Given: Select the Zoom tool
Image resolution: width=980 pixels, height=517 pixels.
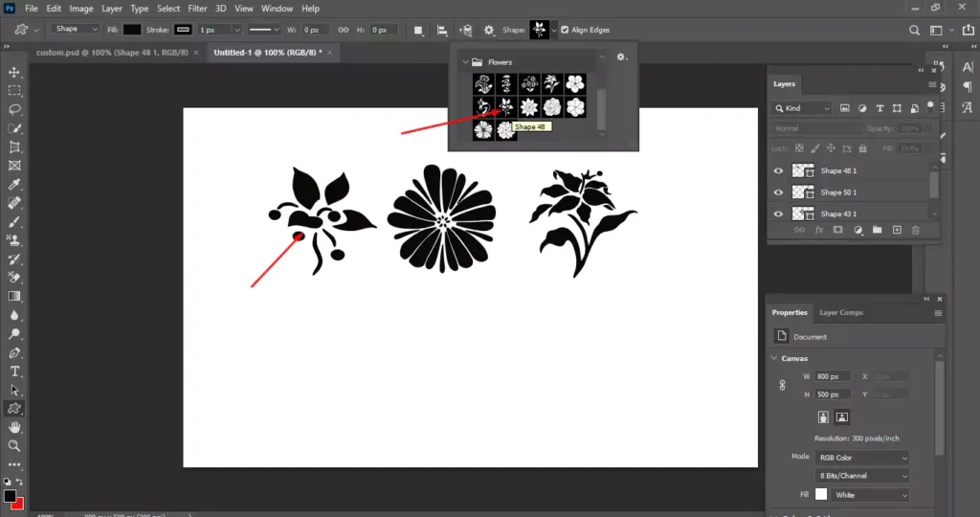Looking at the screenshot, I should tap(14, 446).
